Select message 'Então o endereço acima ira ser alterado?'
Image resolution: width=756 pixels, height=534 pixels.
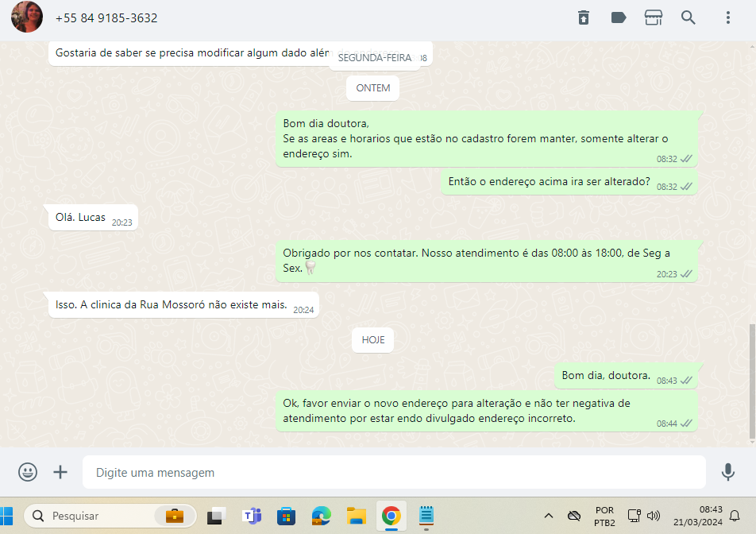pyautogui.click(x=569, y=182)
